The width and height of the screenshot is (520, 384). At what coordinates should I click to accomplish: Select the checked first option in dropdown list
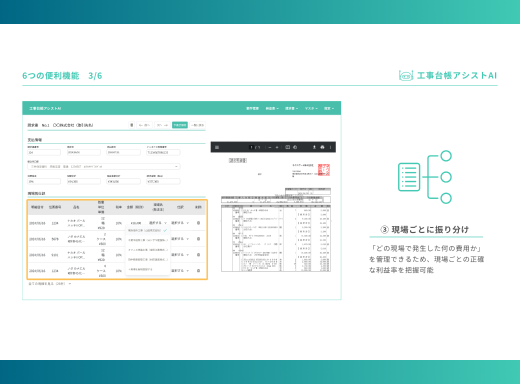pos(148,230)
